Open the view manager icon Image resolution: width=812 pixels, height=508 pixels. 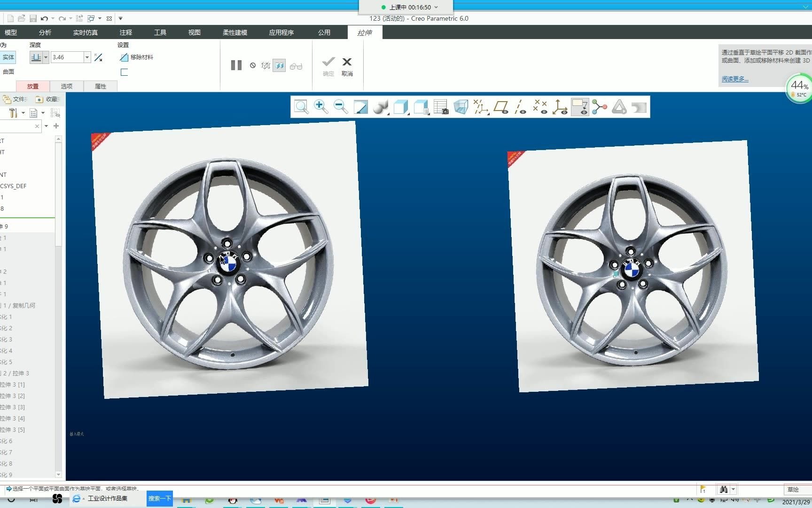[422, 107]
